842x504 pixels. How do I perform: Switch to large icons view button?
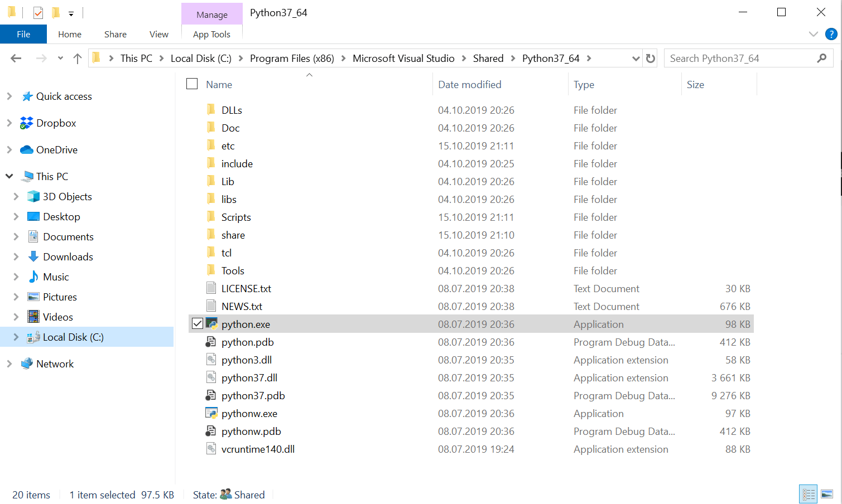pyautogui.click(x=827, y=495)
